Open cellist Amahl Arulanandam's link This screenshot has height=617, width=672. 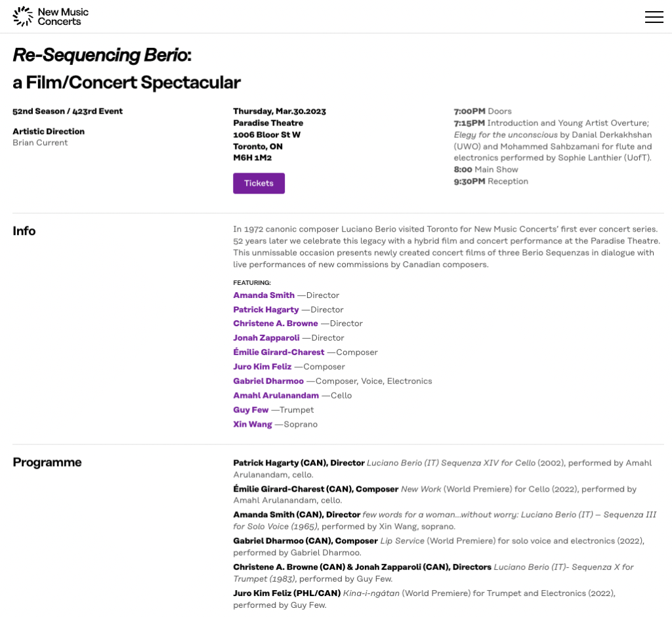point(276,396)
